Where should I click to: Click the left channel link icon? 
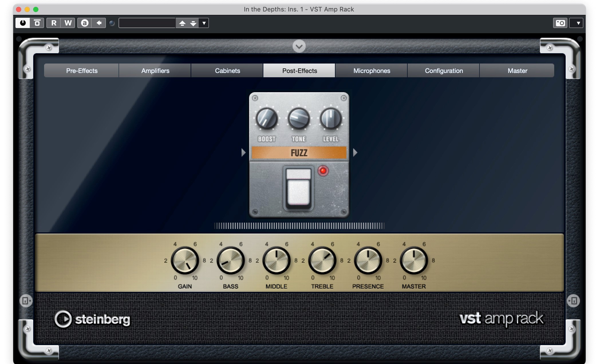point(26,301)
